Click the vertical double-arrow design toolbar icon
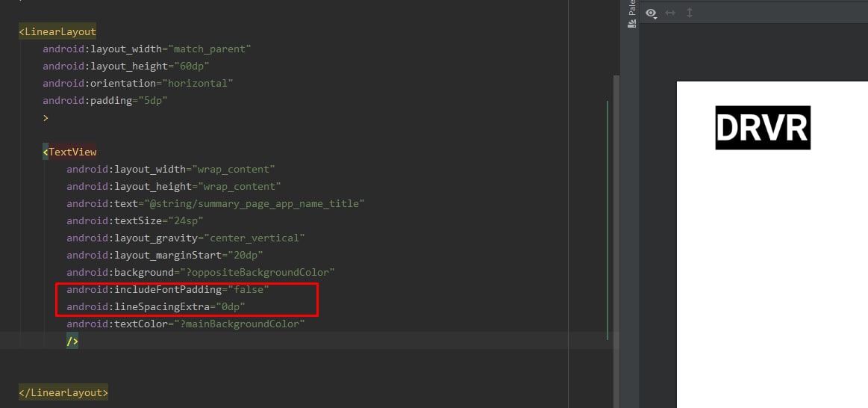868x408 pixels. click(x=689, y=12)
